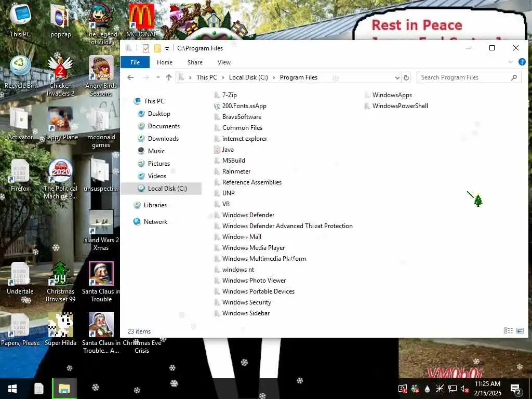Select the Flappy Plane desktop shortcut
The image size is (532, 399).
click(60, 124)
